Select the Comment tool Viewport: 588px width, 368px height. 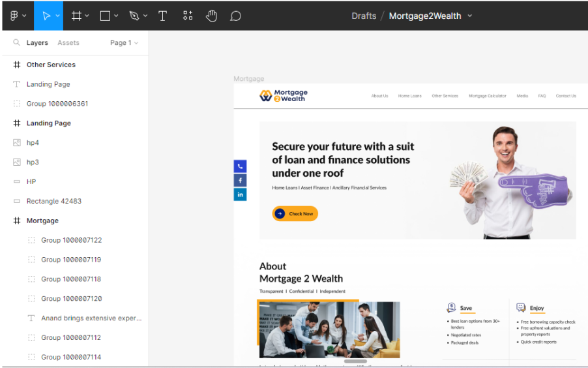click(235, 16)
